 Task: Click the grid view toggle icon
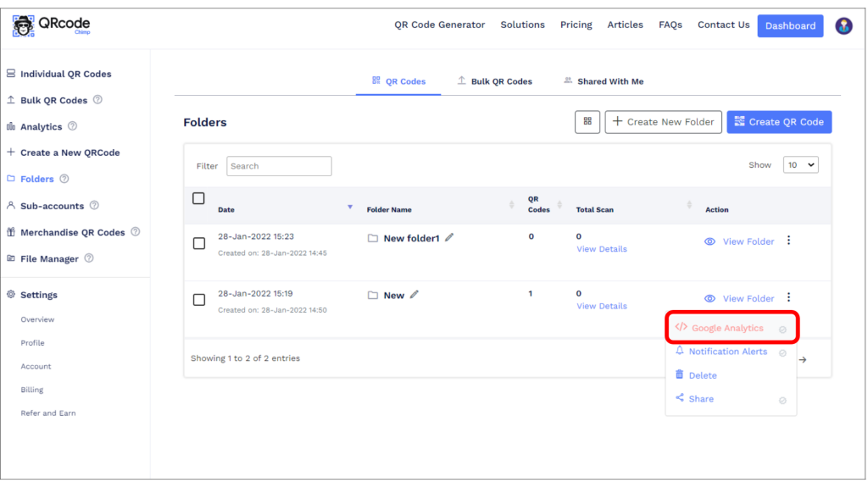pos(587,122)
